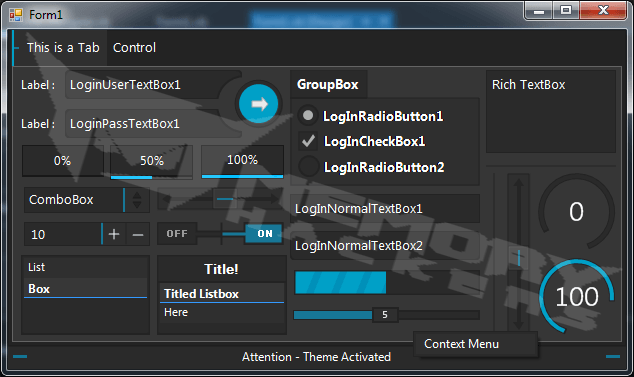Viewport: 634px width, 377px height.
Task: Select the "List" item in the list box
Action: 85,267
